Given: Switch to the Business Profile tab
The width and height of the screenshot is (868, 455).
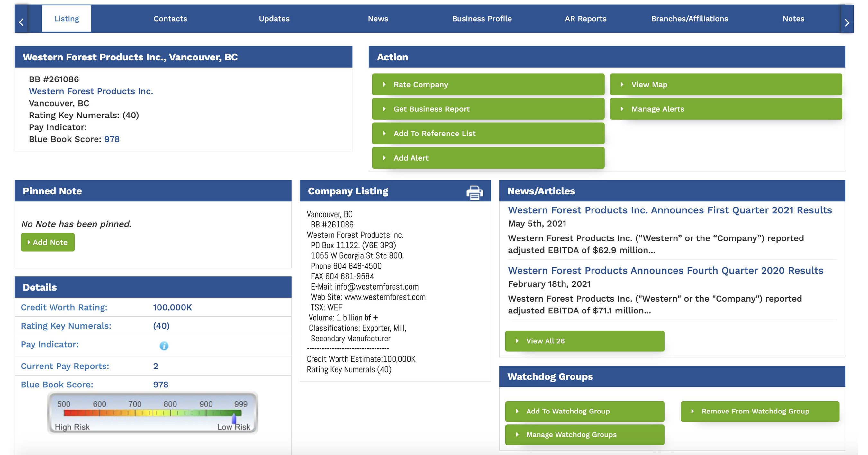Looking at the screenshot, I should pyautogui.click(x=482, y=19).
